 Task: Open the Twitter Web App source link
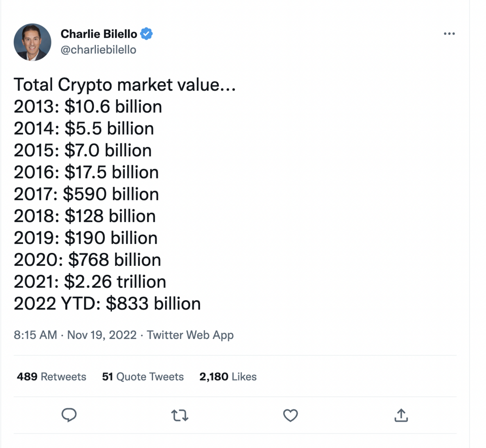click(190, 335)
